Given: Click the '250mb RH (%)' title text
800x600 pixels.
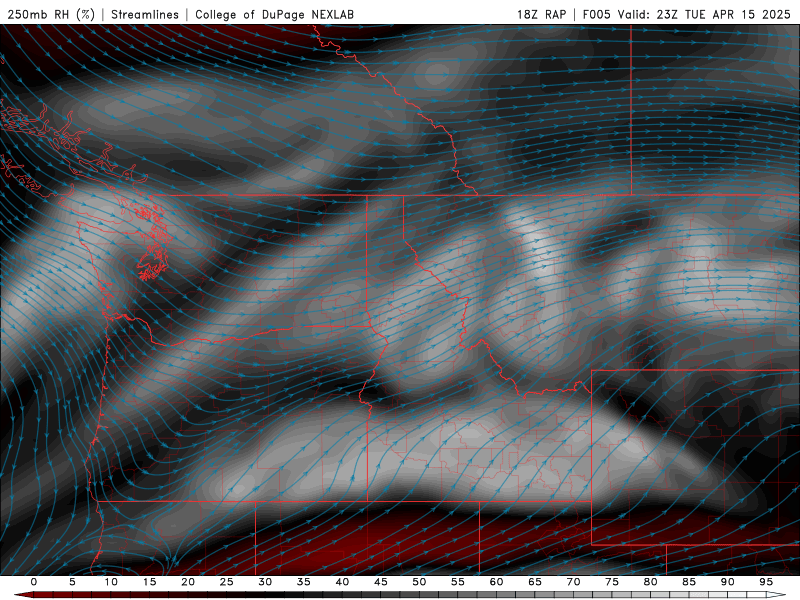Looking at the screenshot, I should [51, 14].
